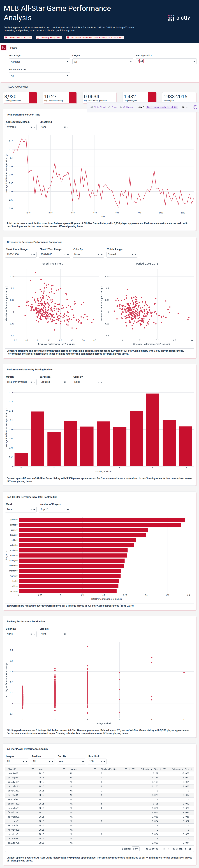Viewport: 199px width, 868px height.
Task: Open the Errors panel in the debug bar
Action: click(x=113, y=107)
